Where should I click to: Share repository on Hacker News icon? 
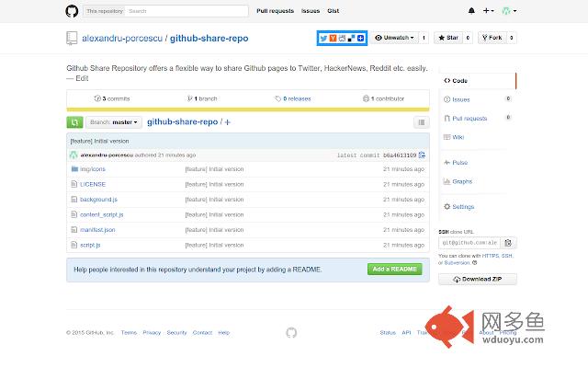(333, 39)
